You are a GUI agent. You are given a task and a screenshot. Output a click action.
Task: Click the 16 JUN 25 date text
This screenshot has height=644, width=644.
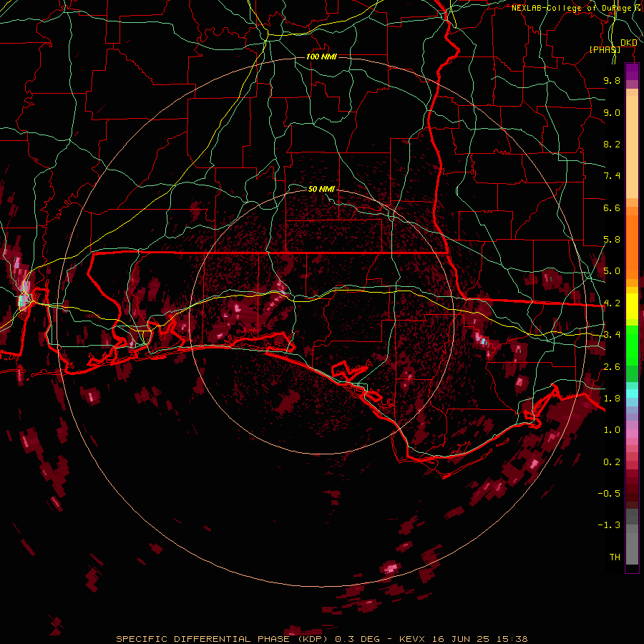[460, 639]
